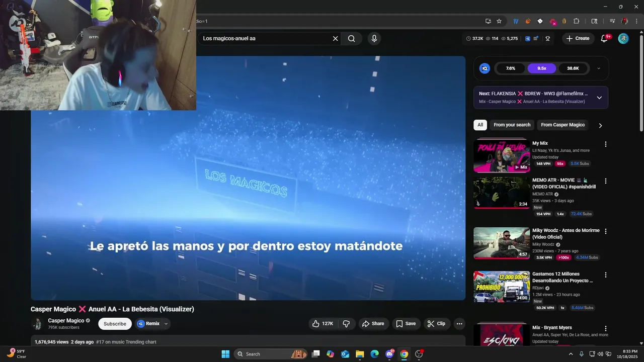Open Miky Woodz Antes de Morirme thumbnail

pos(502,243)
